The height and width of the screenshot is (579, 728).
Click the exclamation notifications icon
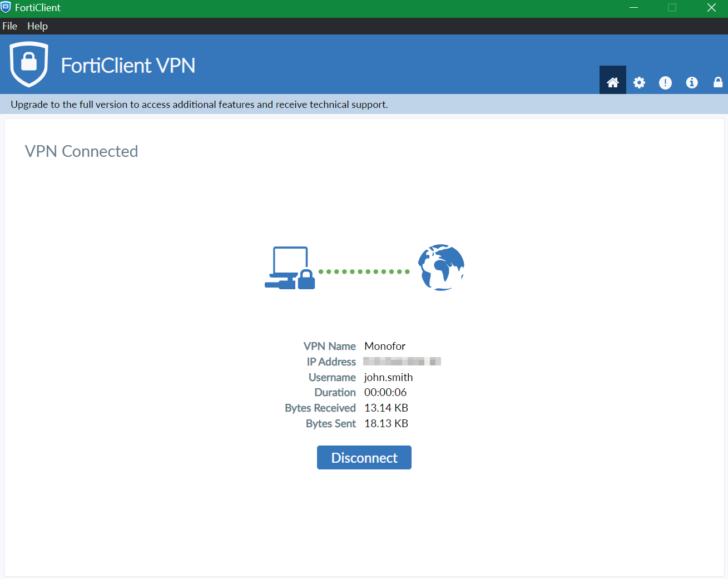(x=665, y=82)
